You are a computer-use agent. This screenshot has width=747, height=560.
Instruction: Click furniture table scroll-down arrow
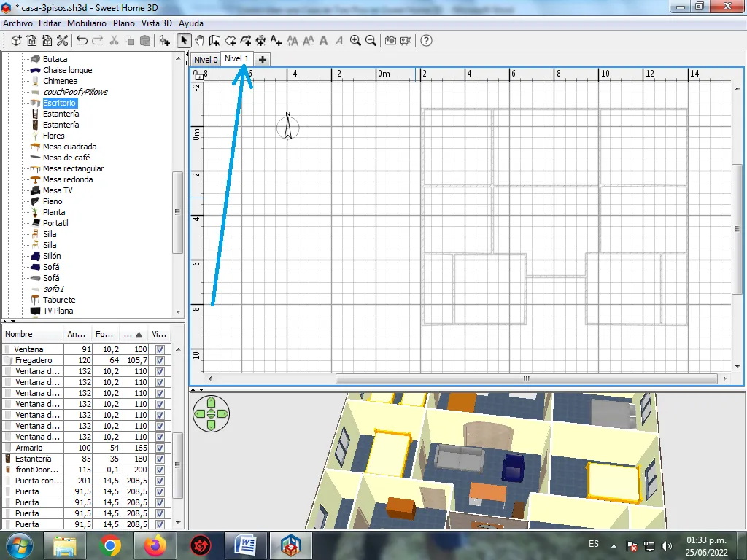pyautogui.click(x=178, y=523)
